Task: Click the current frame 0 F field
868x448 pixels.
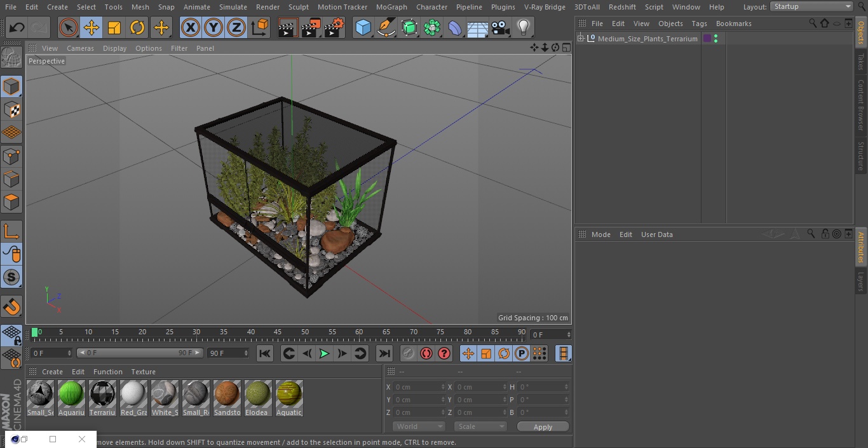Action: [551, 334]
